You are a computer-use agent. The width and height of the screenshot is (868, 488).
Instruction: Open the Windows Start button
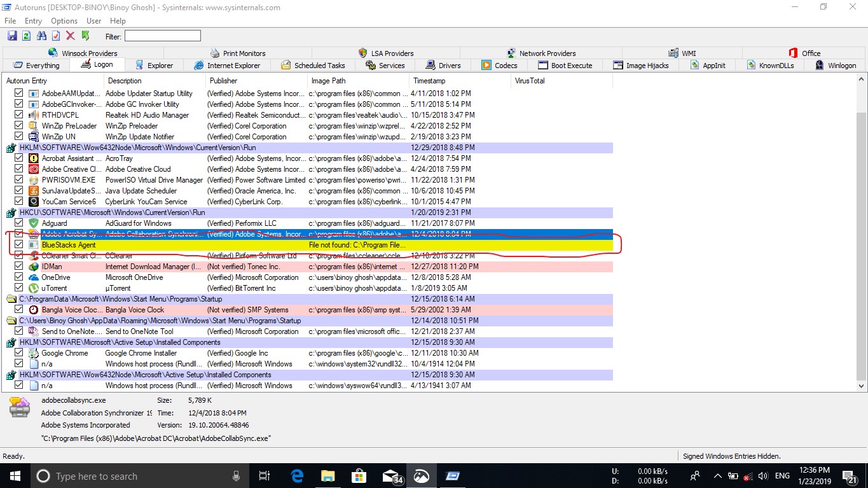[x=14, y=475]
